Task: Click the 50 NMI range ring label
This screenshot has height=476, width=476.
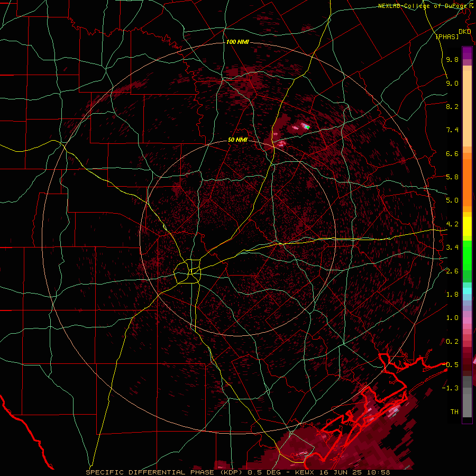Action: tap(237, 140)
